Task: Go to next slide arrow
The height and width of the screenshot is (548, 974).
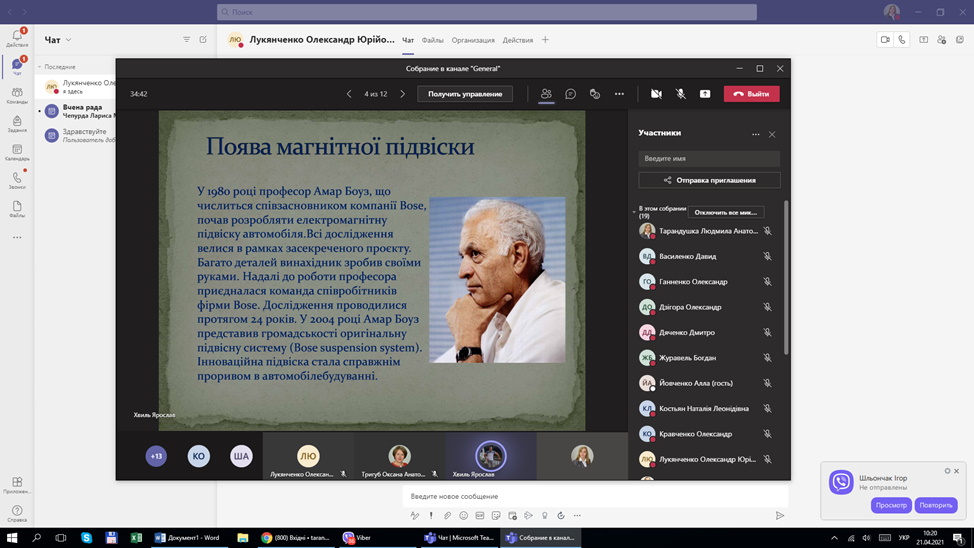Action: (403, 94)
